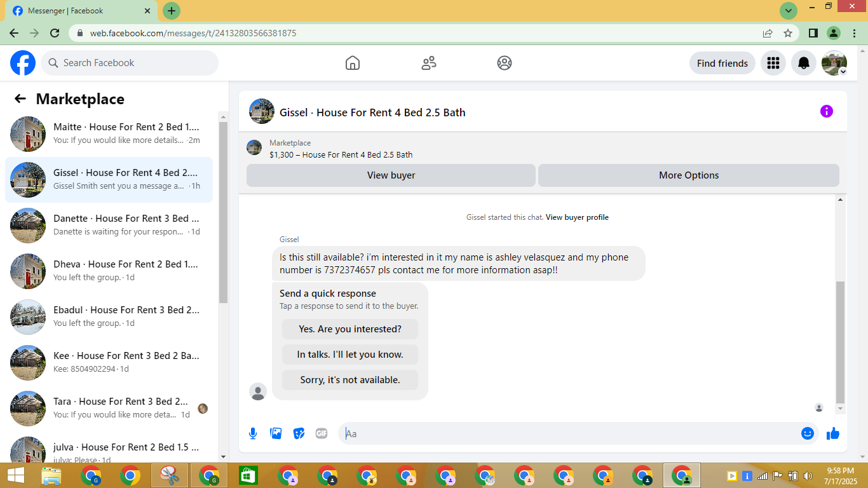This screenshot has width=868, height=488.
Task: Click the chat scrollbar up arrow
Action: (x=841, y=200)
